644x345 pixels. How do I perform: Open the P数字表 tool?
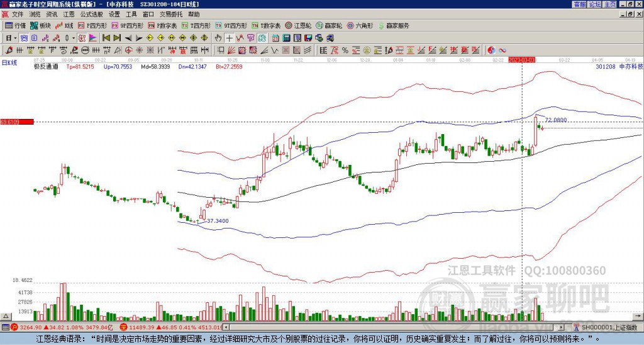162,25
